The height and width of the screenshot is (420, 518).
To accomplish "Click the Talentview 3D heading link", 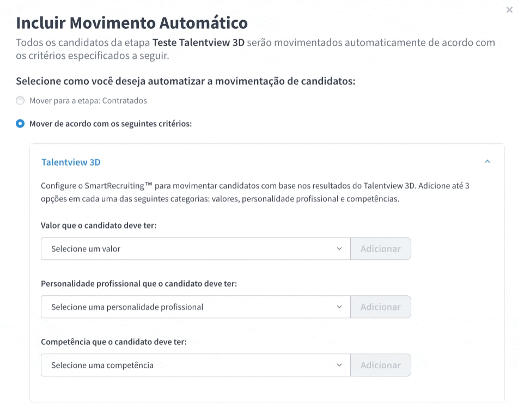I will click(71, 161).
